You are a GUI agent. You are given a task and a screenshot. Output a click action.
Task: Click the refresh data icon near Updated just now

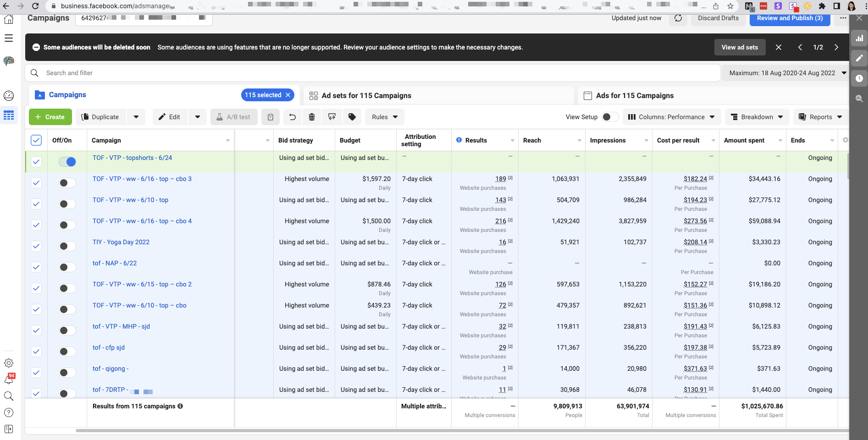[x=678, y=18]
